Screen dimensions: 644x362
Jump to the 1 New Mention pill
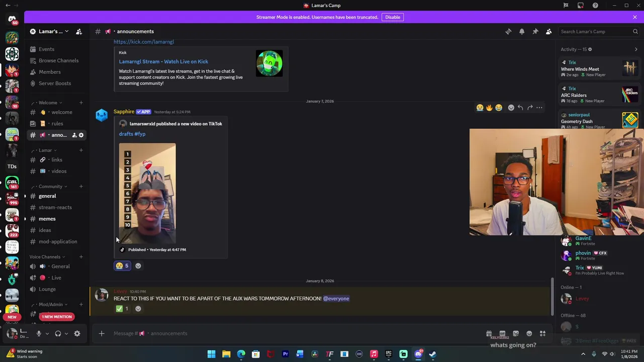coord(57,317)
